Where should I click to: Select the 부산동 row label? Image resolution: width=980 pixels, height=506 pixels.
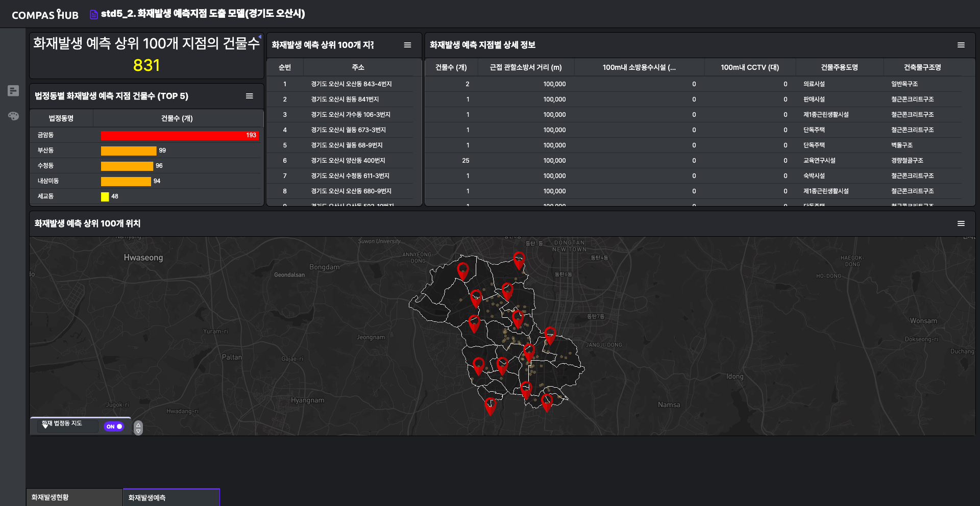pyautogui.click(x=45, y=150)
